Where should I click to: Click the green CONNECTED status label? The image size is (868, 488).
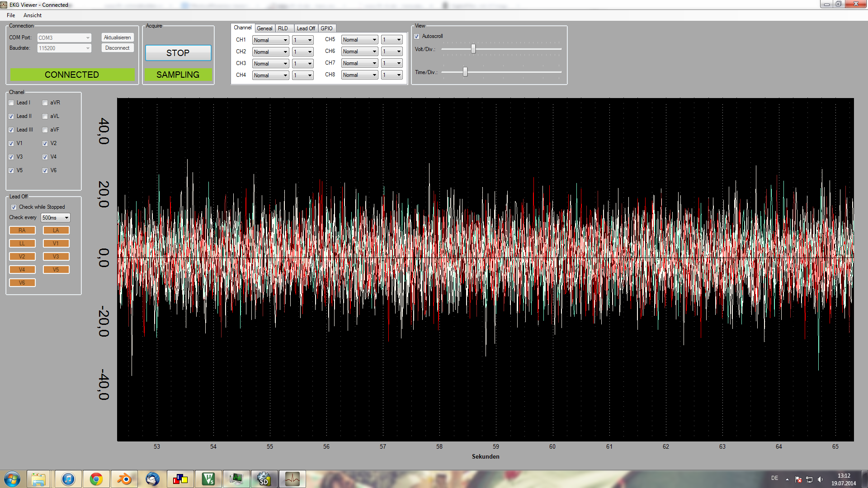tap(72, 75)
